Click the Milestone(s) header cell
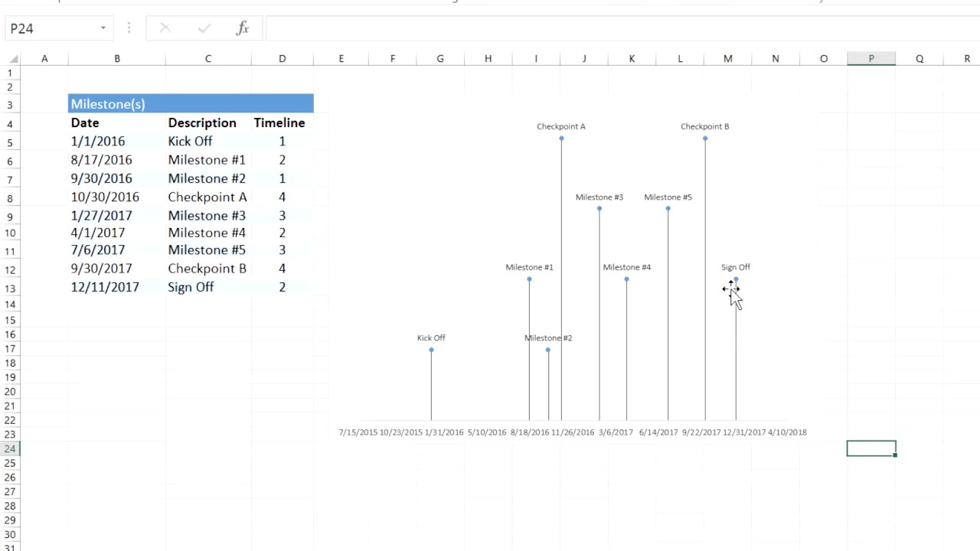This screenshot has width=980, height=551. click(x=191, y=103)
